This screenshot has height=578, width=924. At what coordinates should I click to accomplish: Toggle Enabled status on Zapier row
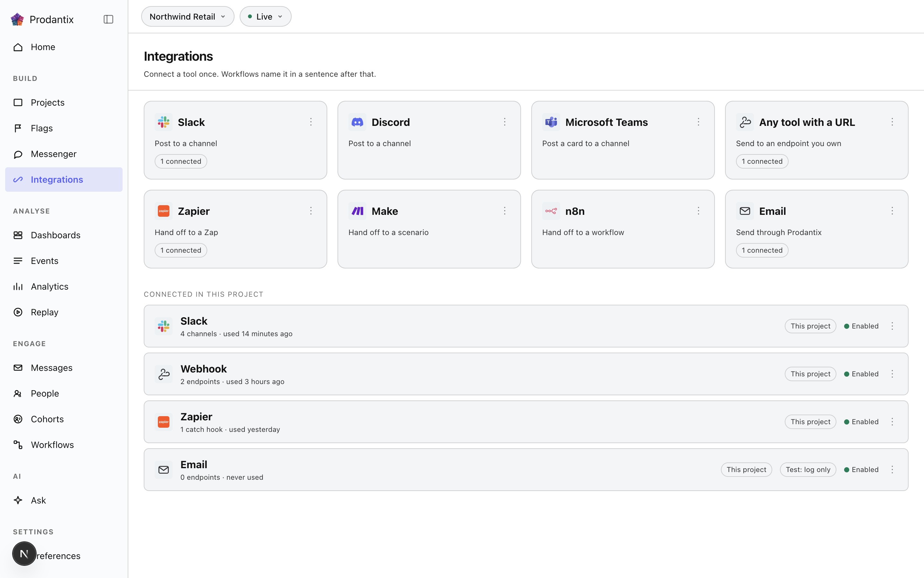(861, 422)
